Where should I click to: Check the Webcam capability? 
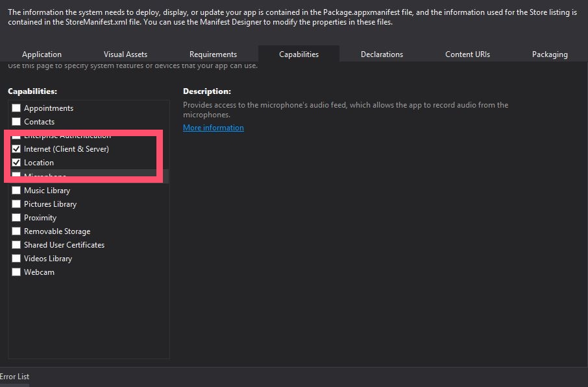point(17,272)
